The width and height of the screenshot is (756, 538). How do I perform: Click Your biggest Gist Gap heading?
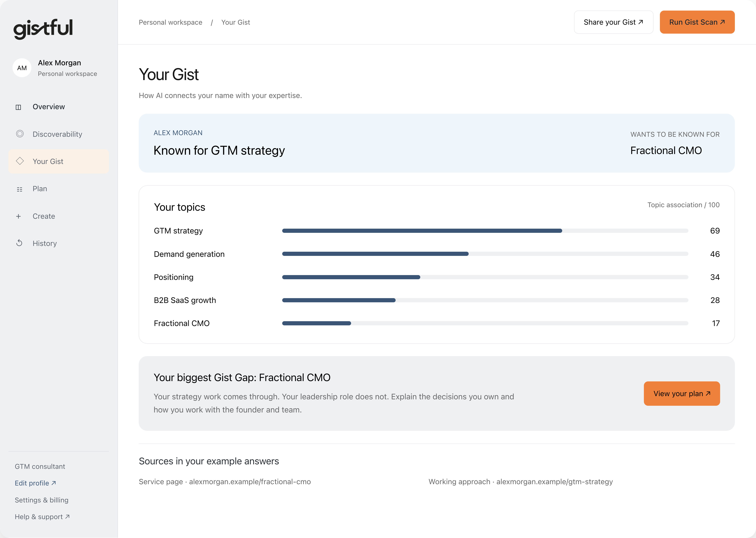[x=242, y=378]
